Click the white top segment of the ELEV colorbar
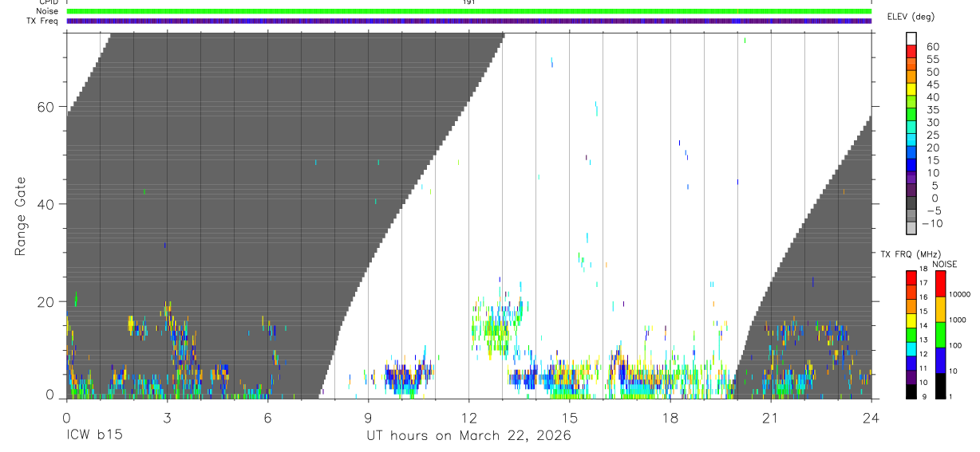This screenshot has height=452, width=980. tap(911, 39)
